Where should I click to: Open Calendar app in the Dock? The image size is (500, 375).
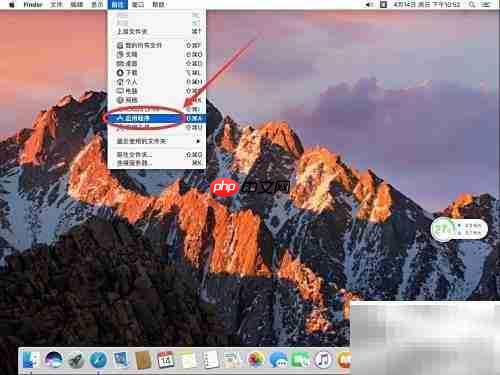point(166,360)
